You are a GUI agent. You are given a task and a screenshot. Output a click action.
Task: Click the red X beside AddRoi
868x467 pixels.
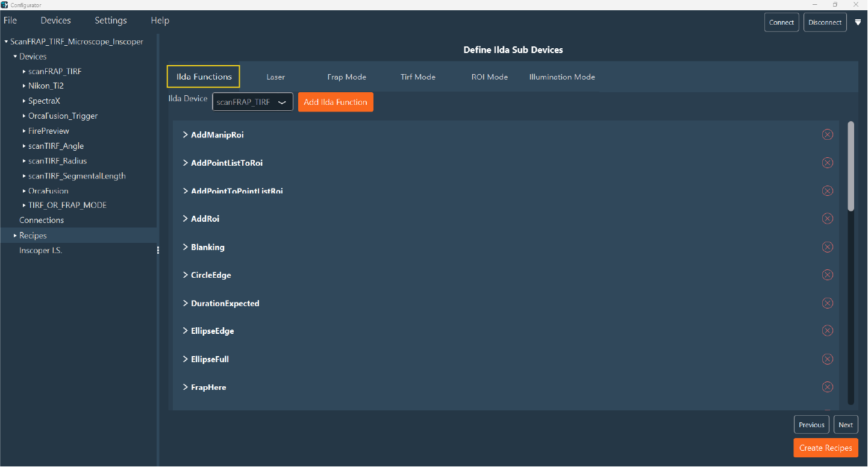coord(827,219)
